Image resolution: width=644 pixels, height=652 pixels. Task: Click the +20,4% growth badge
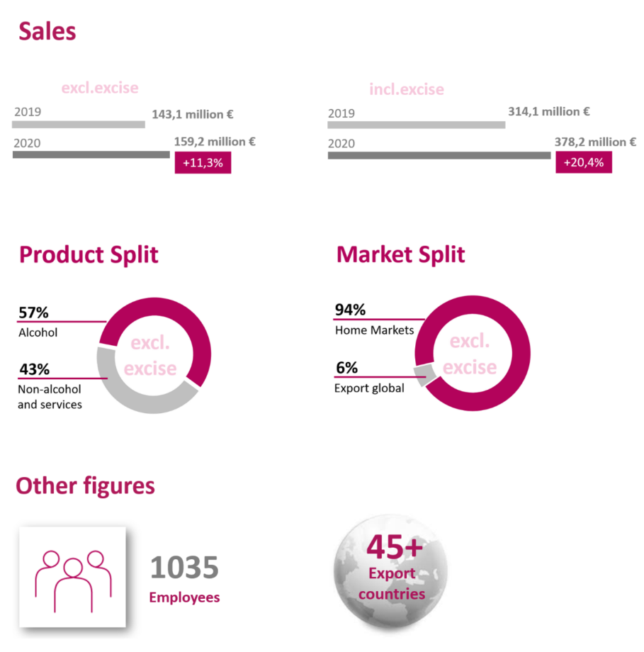[584, 162]
